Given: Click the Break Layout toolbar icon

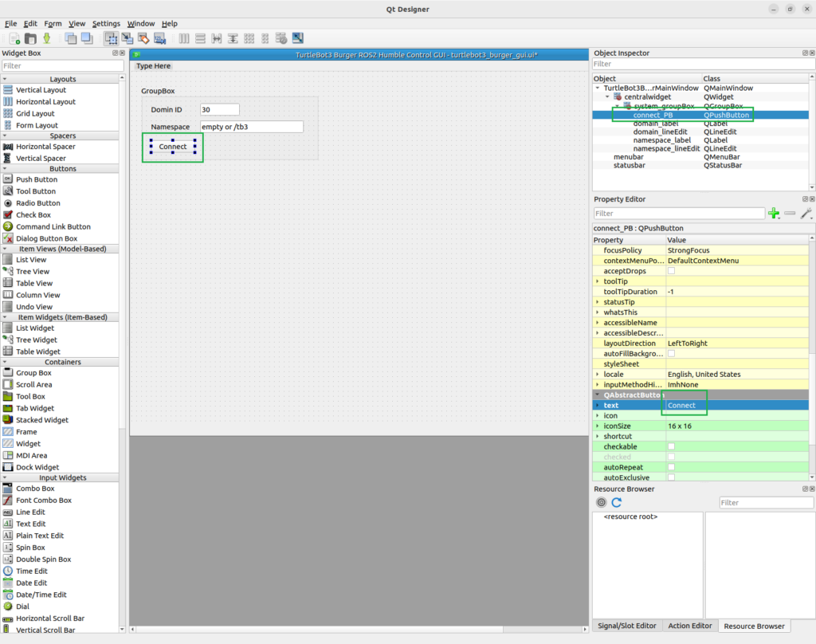Looking at the screenshot, I should (x=281, y=38).
